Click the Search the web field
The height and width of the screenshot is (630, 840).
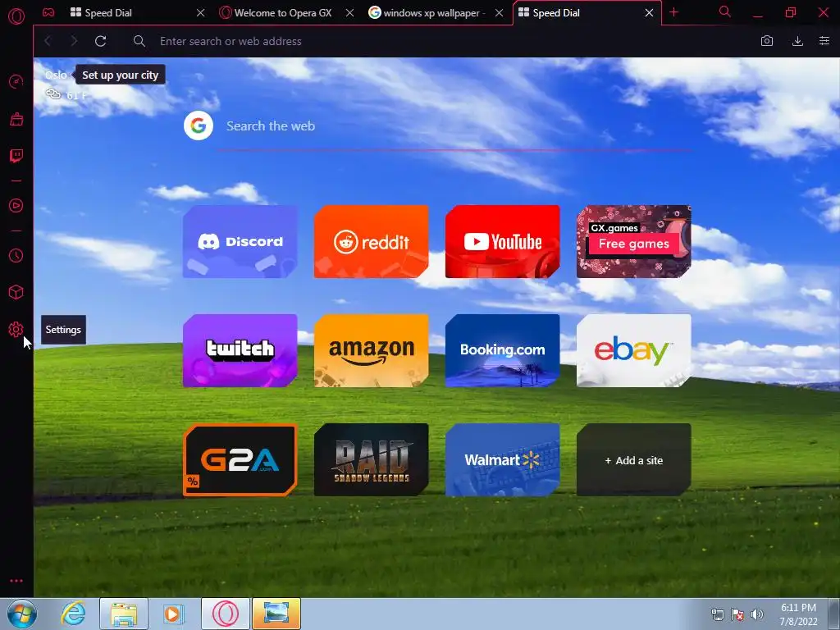(x=453, y=126)
